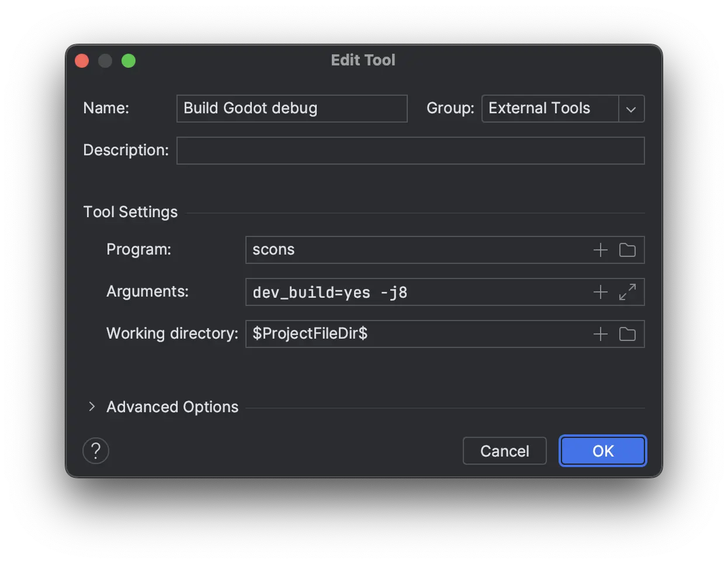The width and height of the screenshot is (728, 564).
Task: Browse for a Working directory via folder icon
Action: pyautogui.click(x=628, y=333)
